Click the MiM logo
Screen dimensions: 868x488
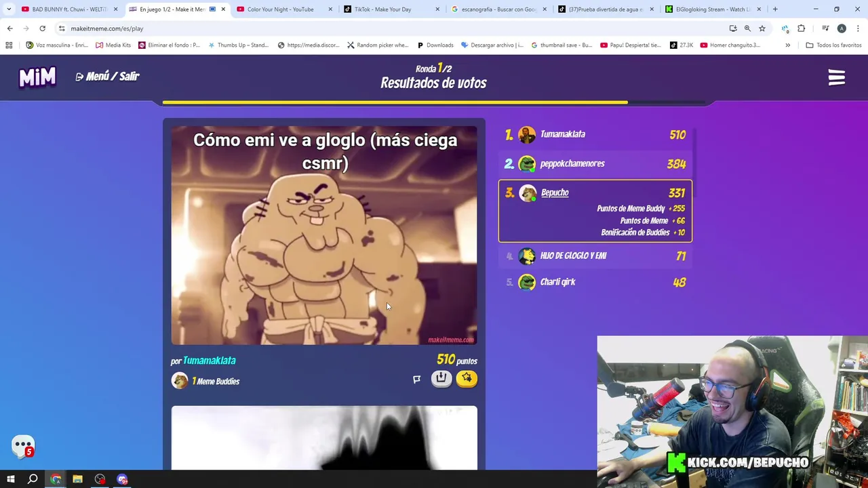tap(37, 77)
